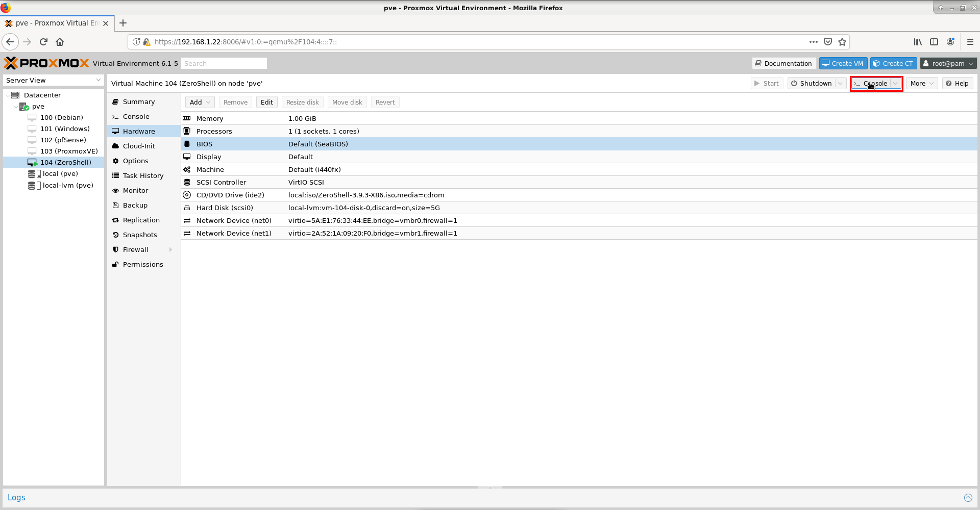Click the Processors CPU icon
This screenshot has height=510, width=980.
point(187,131)
